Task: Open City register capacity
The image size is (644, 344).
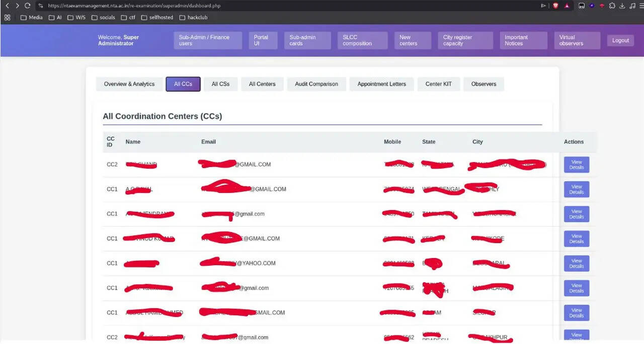Action: coord(465,40)
